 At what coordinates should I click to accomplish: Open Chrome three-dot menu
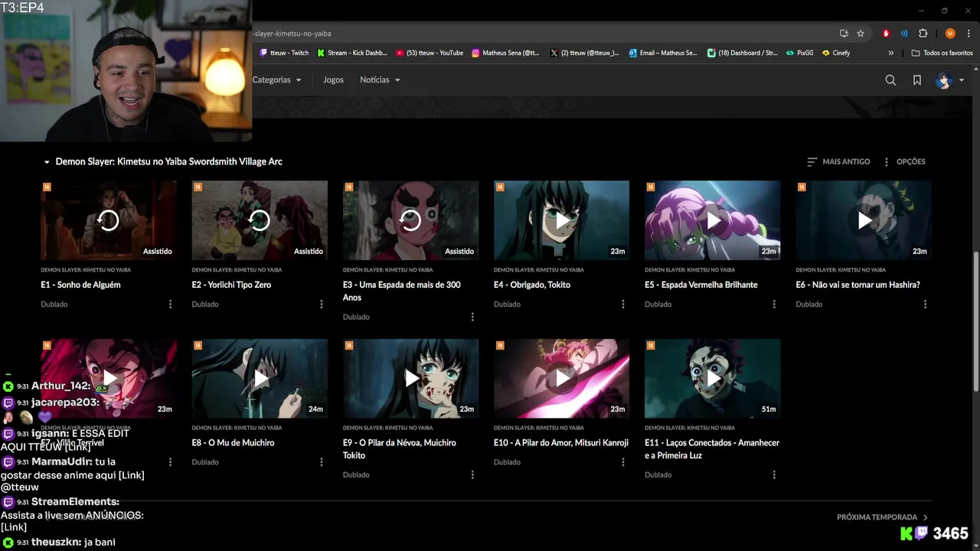[968, 34]
